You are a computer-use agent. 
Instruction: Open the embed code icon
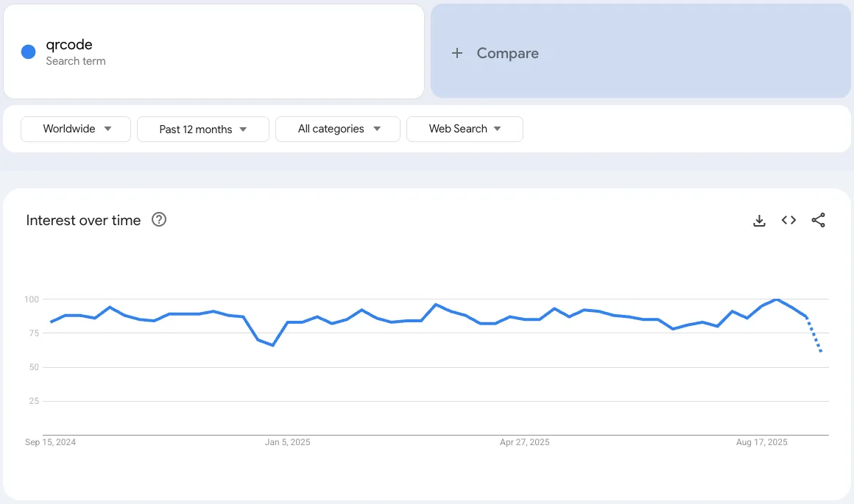tap(788, 220)
